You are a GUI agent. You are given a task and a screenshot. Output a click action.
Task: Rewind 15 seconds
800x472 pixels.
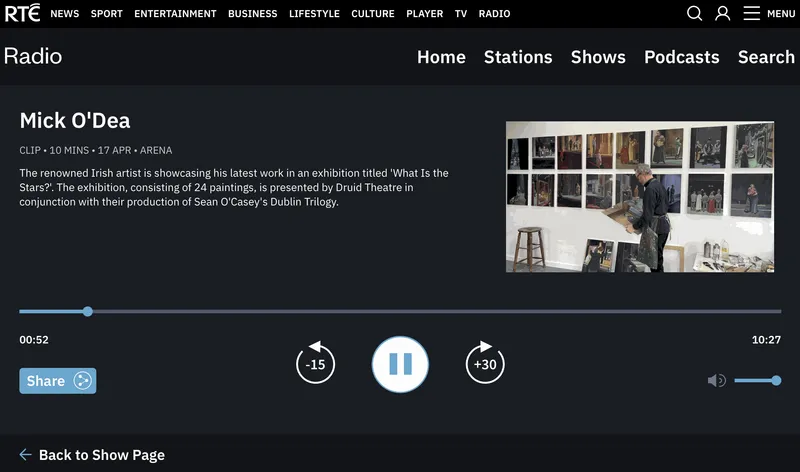tap(315, 364)
